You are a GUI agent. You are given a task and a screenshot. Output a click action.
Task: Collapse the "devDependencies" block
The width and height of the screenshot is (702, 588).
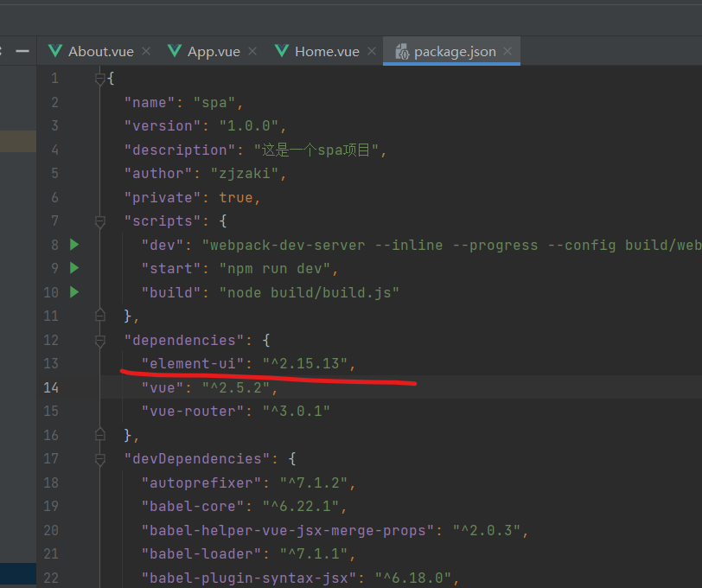(x=100, y=459)
